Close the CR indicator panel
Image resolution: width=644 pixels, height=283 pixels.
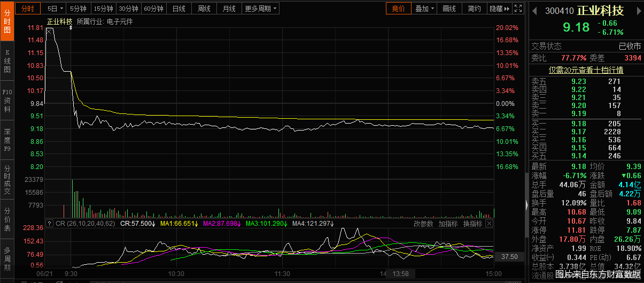coord(489,224)
